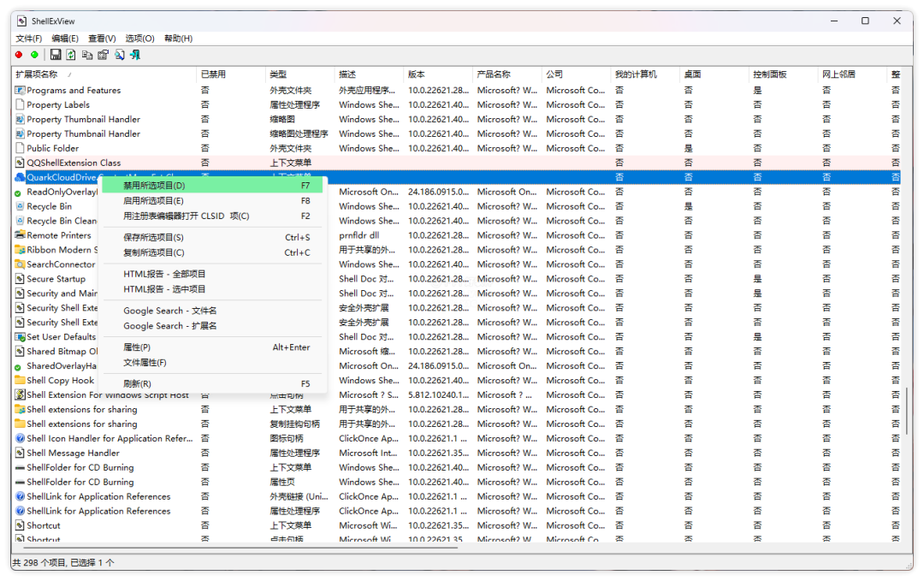
Task: Click the QuarkCloudDrive cloud icon
Action: click(20, 177)
